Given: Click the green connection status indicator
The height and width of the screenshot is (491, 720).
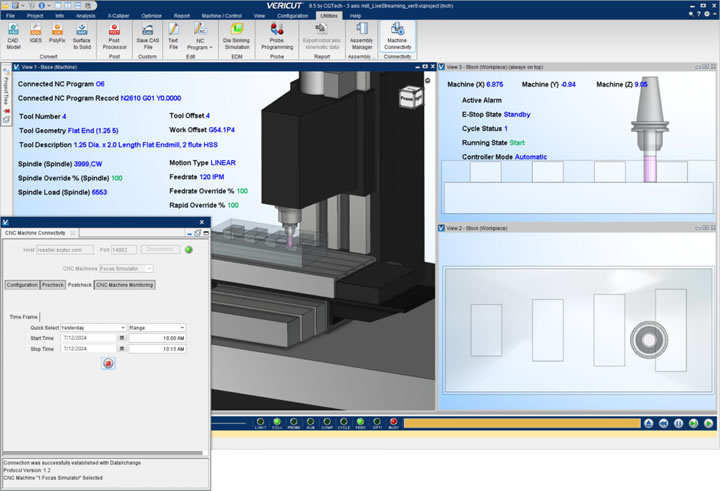Looking at the screenshot, I should click(188, 250).
